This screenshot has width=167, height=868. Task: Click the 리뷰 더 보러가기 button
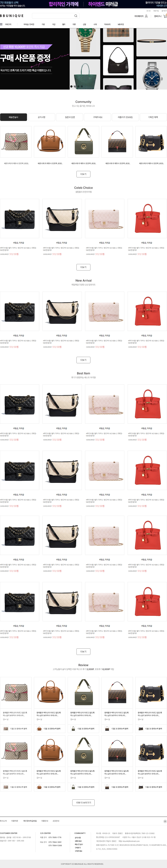click(x=83, y=803)
